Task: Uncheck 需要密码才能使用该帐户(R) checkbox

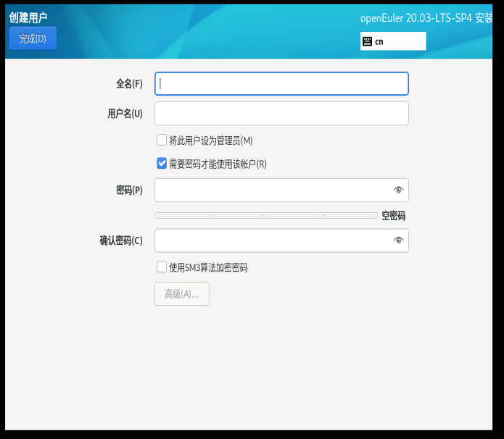Action: point(162,164)
